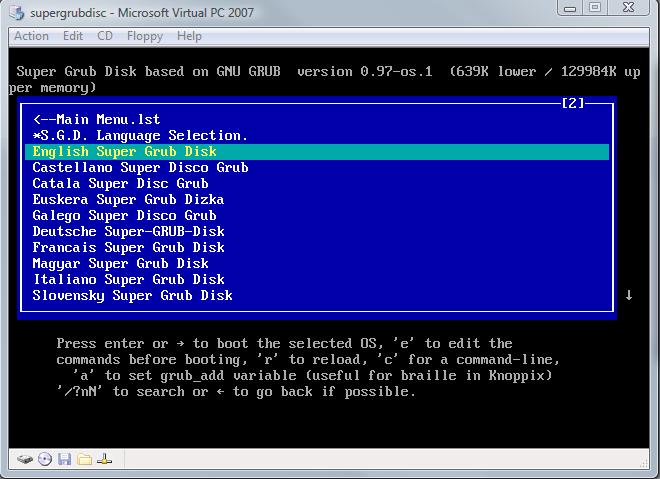Select 'Francais Super Grub Disk' entry
This screenshot has width=660, height=479.
pyautogui.click(x=317, y=247)
